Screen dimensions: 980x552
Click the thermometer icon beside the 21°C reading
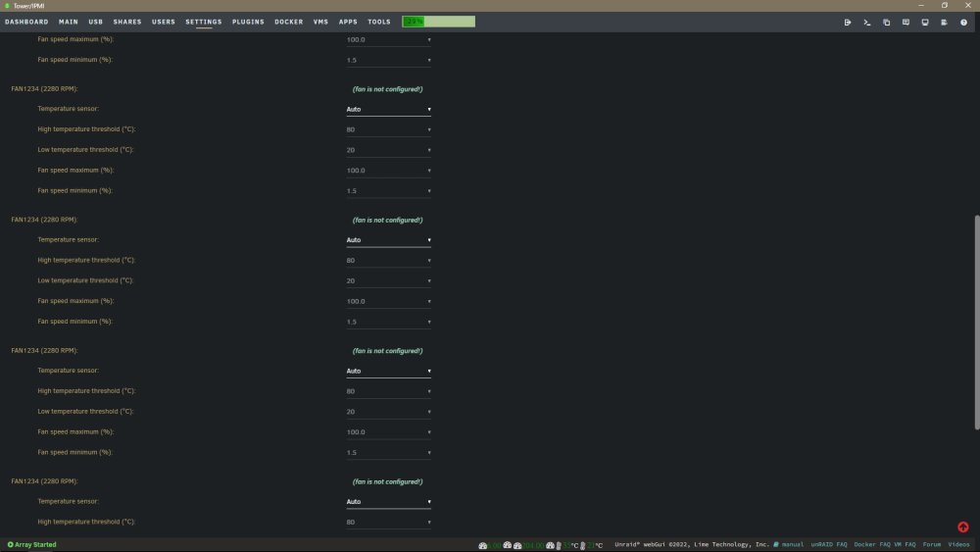(582, 545)
